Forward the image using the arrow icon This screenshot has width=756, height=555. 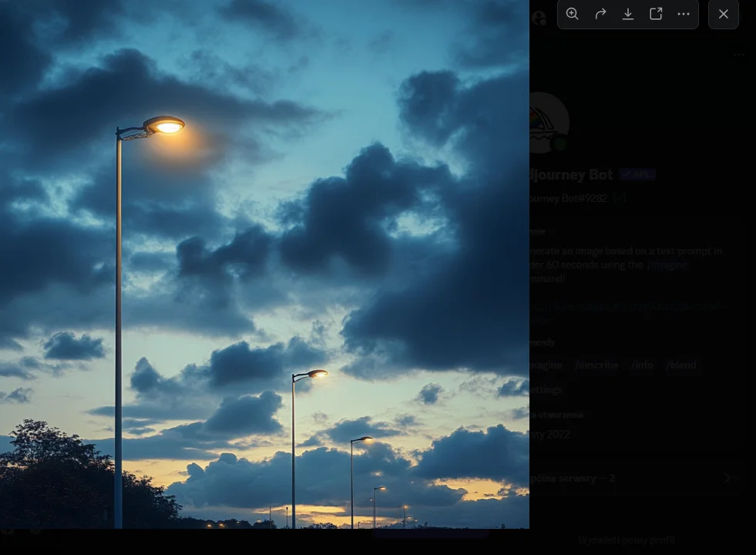click(x=600, y=14)
